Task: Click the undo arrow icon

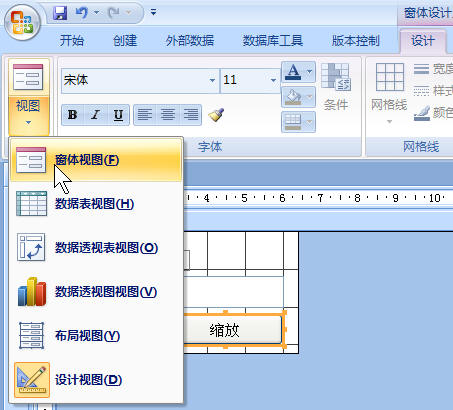Action: pyautogui.click(x=82, y=13)
